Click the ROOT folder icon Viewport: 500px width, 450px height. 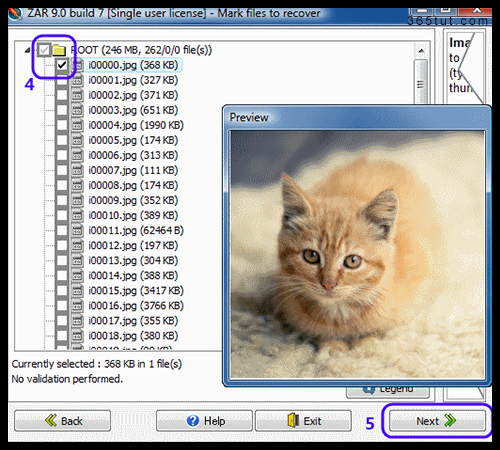[59, 50]
